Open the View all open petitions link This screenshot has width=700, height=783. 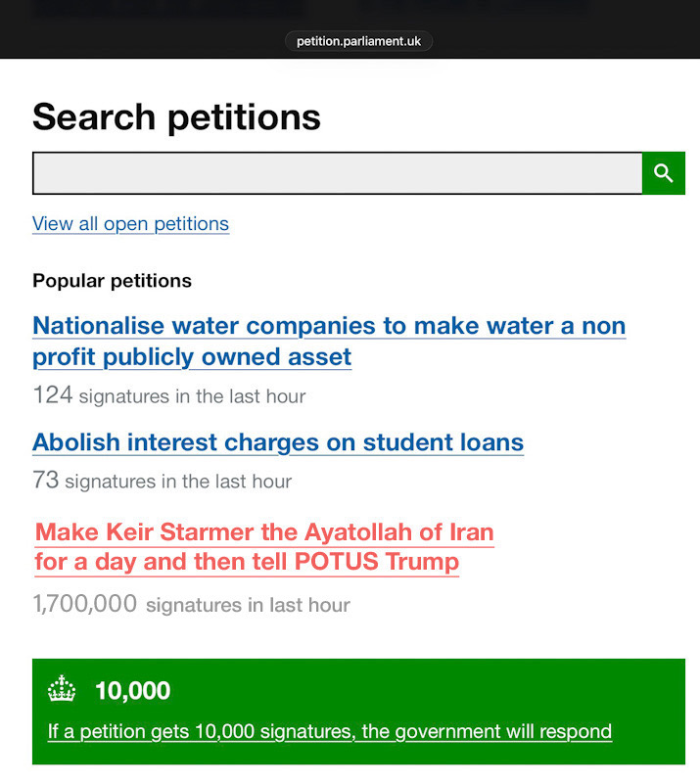coord(130,224)
